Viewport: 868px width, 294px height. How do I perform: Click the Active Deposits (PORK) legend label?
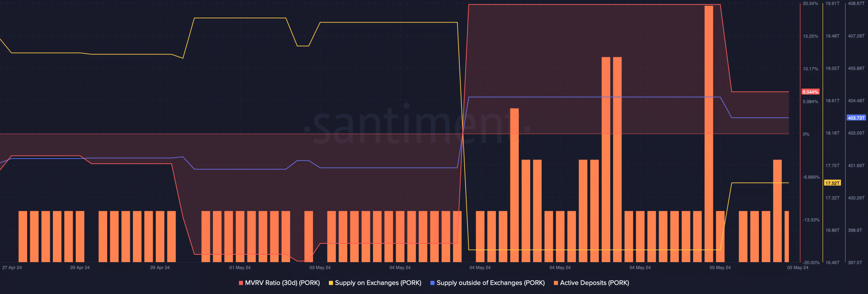click(594, 283)
